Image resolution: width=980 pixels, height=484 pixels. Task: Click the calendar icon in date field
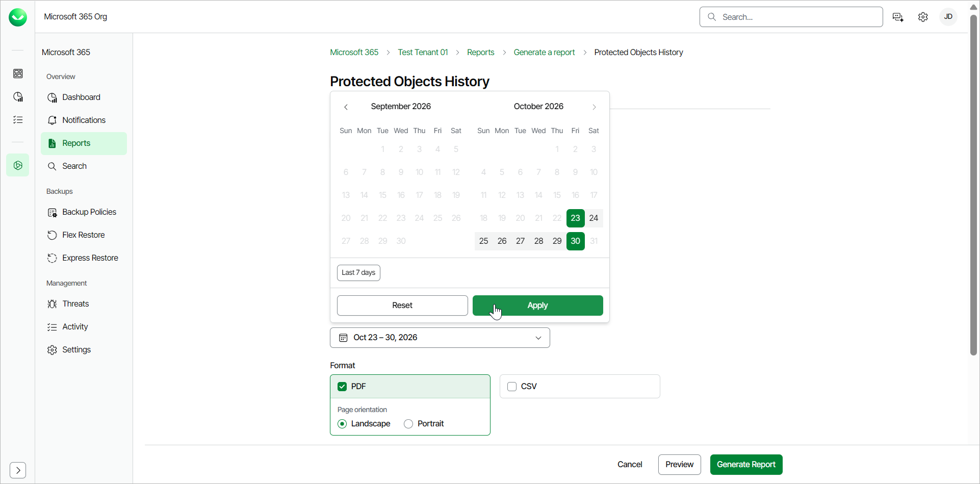[344, 338]
